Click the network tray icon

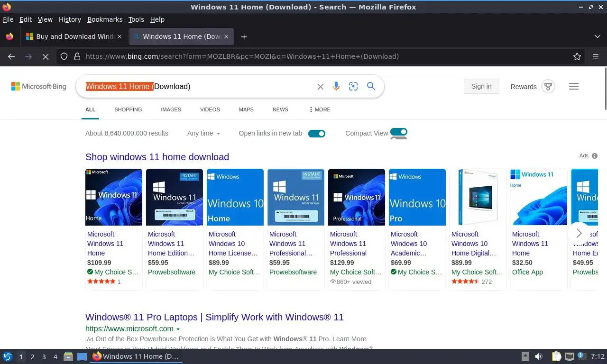(x=570, y=356)
